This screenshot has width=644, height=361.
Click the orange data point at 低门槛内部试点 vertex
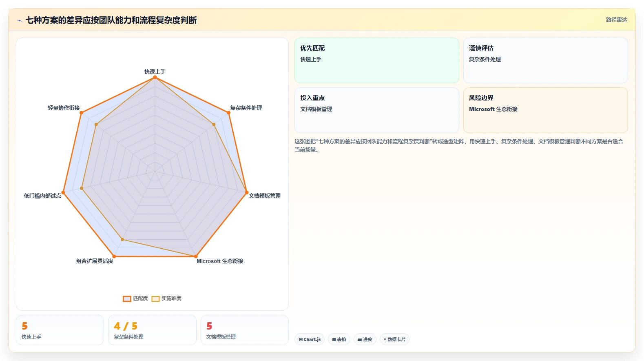click(63, 192)
